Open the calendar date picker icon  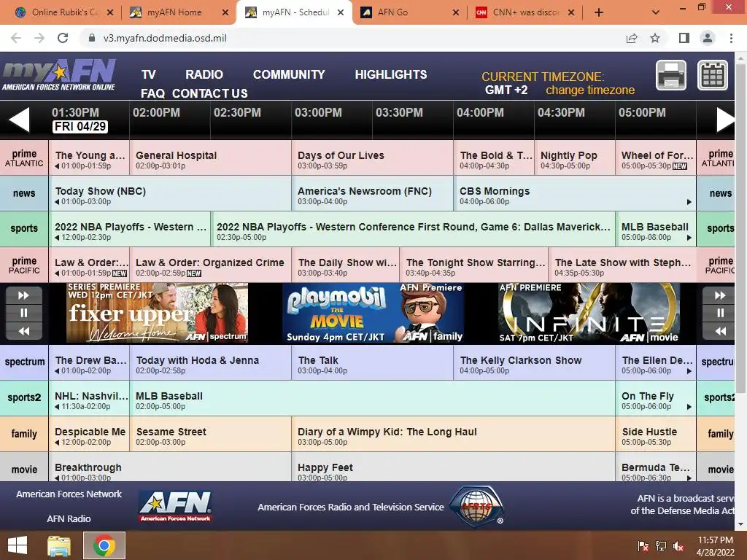(713, 75)
